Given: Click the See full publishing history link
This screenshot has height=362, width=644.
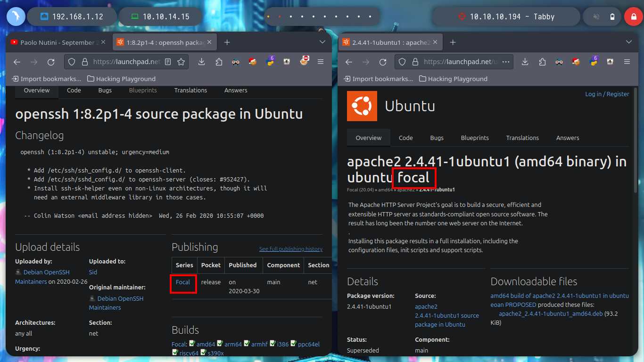Looking at the screenshot, I should [x=291, y=249].
